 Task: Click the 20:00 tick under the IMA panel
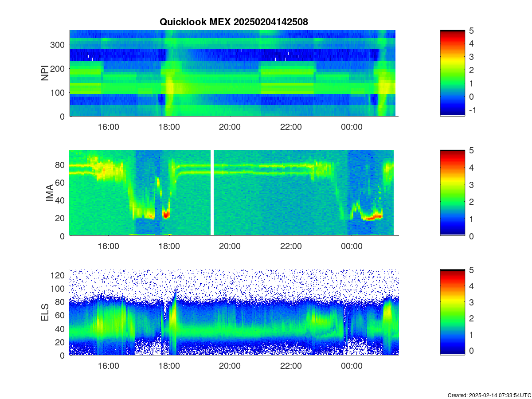[230, 246]
